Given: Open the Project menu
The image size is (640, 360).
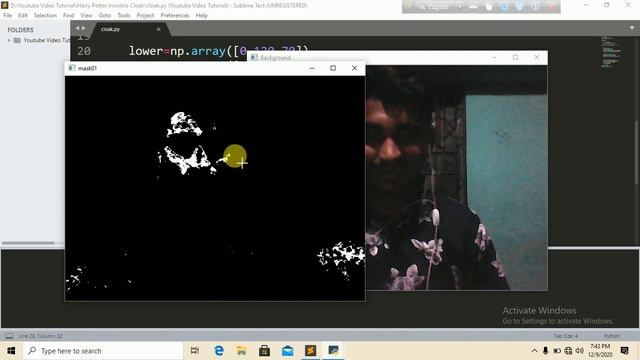Looking at the screenshot, I should pos(145,15).
